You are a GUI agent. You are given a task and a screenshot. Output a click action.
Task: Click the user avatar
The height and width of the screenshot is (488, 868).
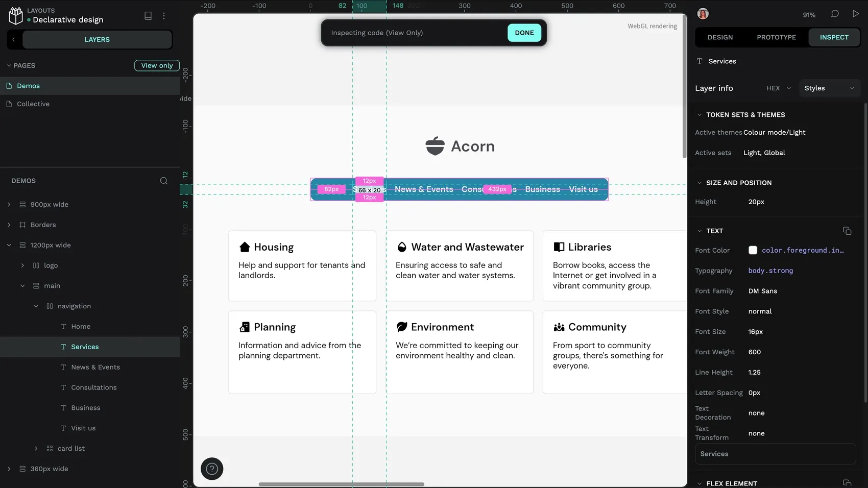click(703, 14)
